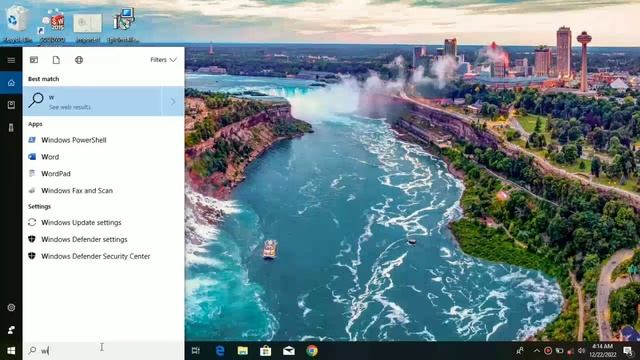
Task: Open the People icon in system tray
Action: tap(520, 351)
